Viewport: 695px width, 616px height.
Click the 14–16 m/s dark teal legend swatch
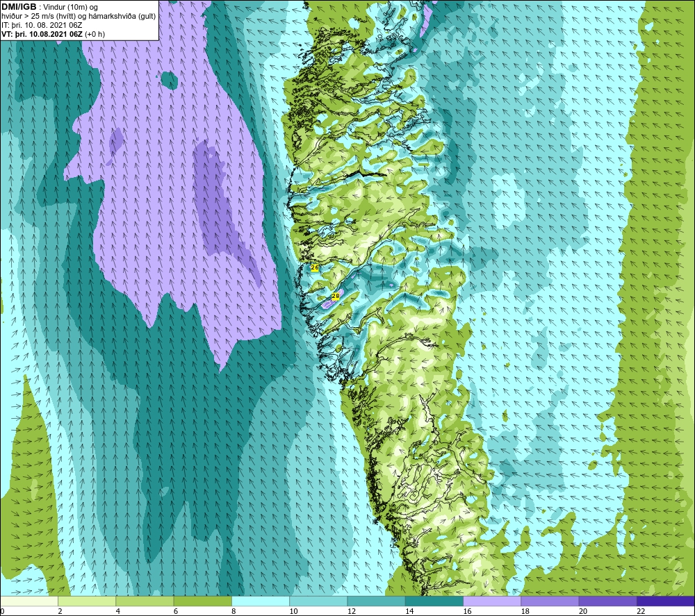coord(434,601)
